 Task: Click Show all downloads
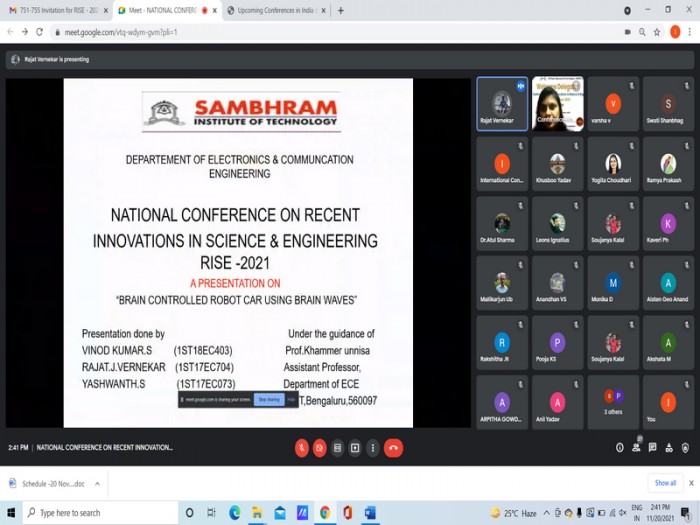(665, 483)
